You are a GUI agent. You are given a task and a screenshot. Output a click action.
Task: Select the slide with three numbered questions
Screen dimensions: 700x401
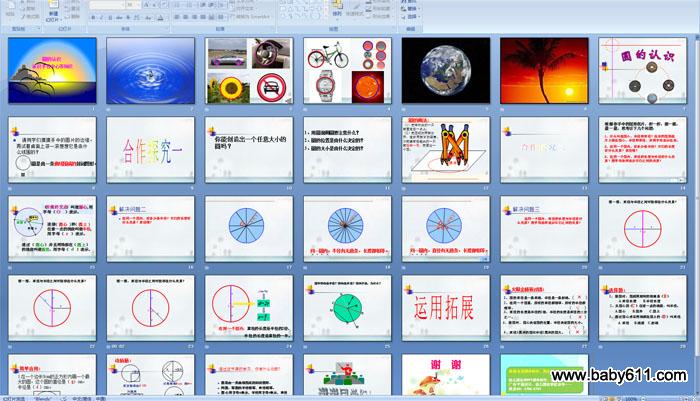pos(347,150)
